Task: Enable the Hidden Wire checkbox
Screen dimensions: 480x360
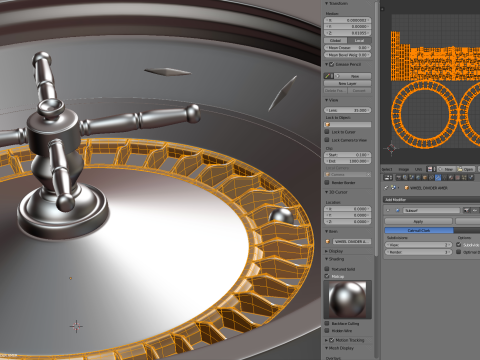Action: (x=327, y=331)
